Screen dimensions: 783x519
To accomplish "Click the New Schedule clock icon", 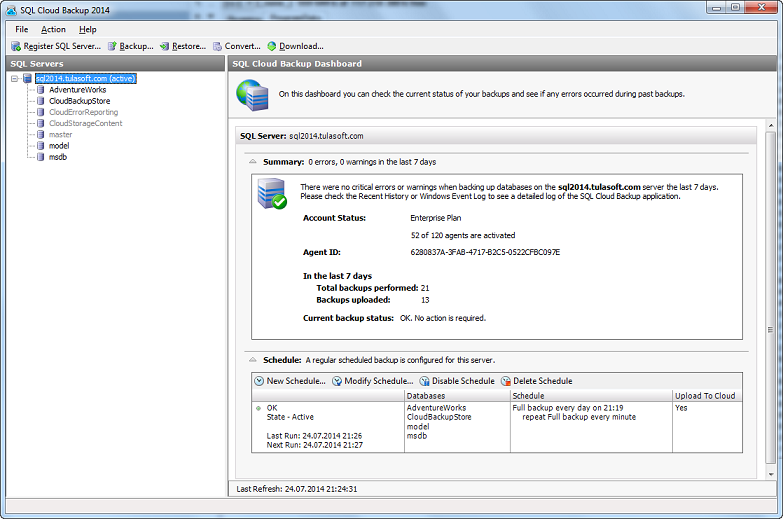I will [x=259, y=381].
